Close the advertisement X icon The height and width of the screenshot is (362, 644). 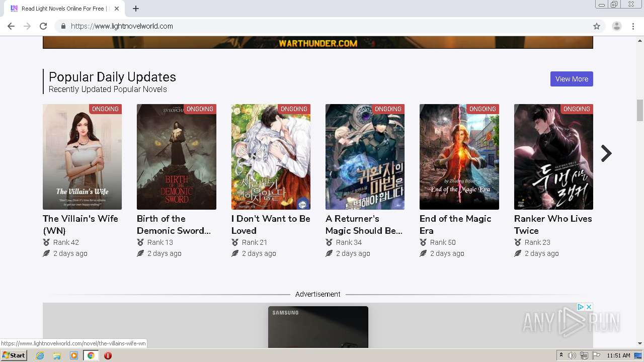point(589,307)
